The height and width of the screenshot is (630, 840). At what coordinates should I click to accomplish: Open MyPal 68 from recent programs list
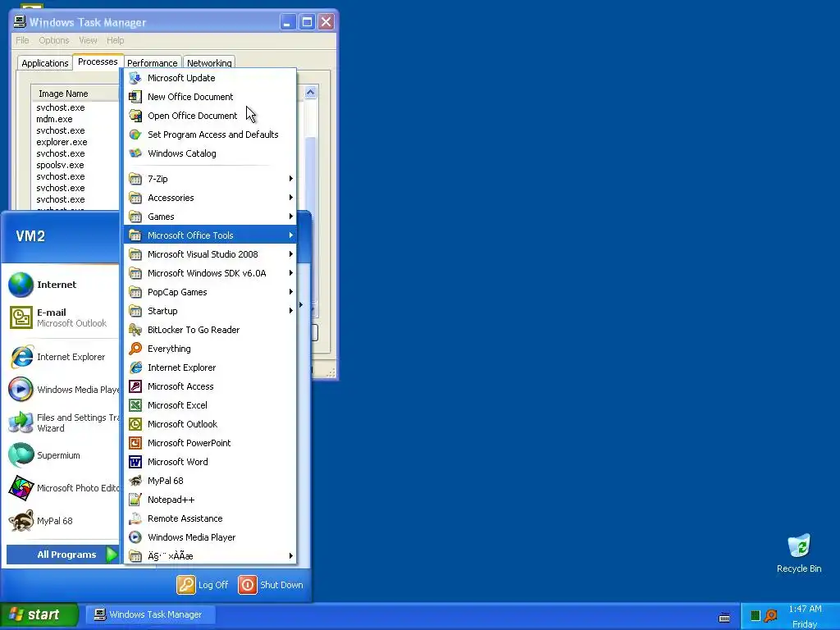(x=62, y=521)
